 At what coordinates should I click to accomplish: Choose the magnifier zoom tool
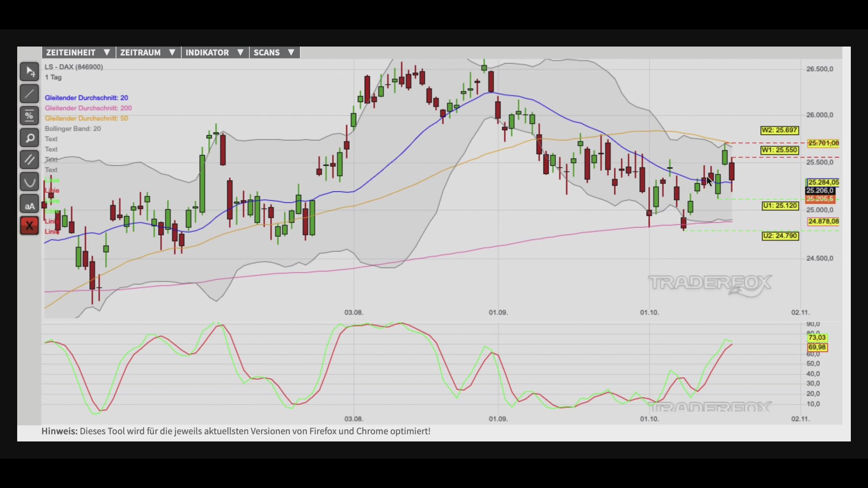(29, 138)
